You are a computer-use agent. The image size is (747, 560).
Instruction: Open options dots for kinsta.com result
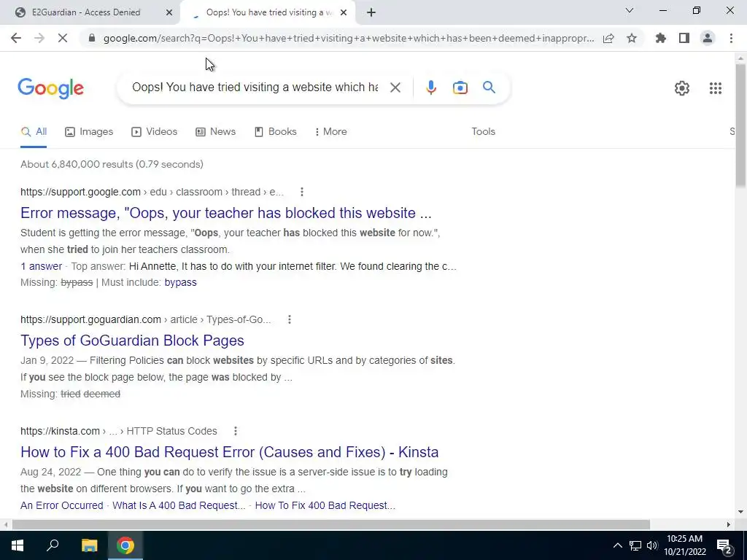click(x=236, y=431)
